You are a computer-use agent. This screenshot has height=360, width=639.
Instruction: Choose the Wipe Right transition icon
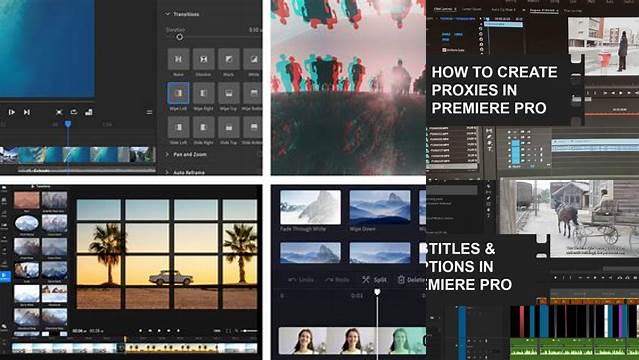click(203, 93)
